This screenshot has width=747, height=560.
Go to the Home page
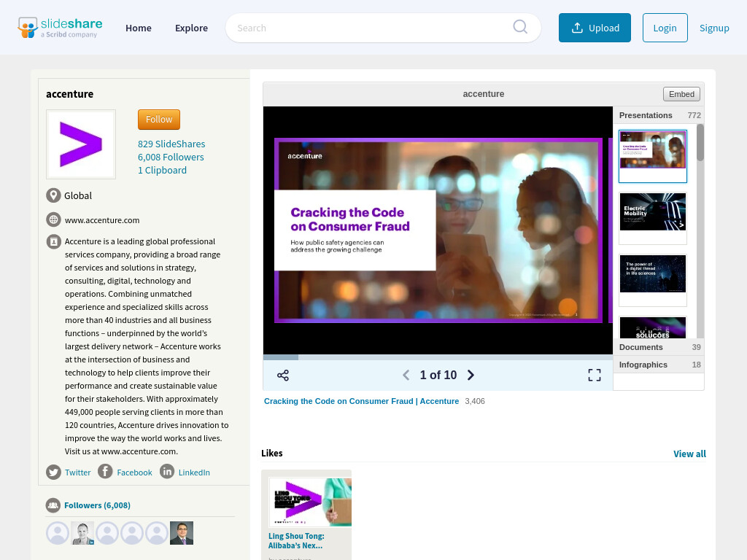pyautogui.click(x=139, y=28)
